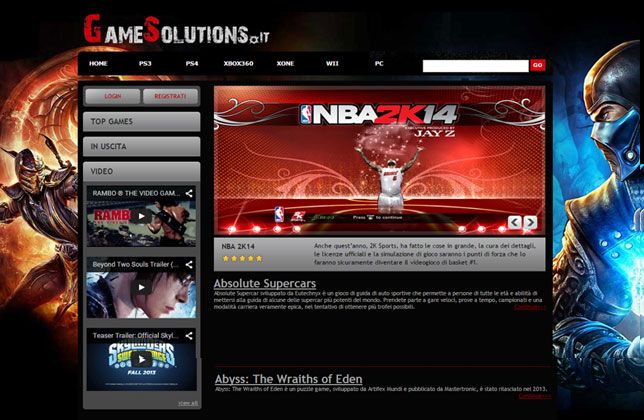644x420 pixels.
Task: Expand the TOP GAMES panel
Action: [142, 122]
